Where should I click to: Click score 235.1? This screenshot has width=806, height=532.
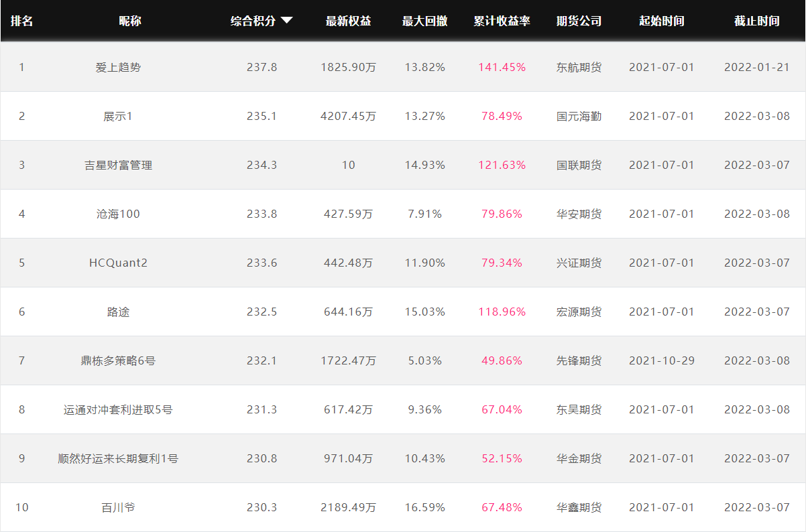coord(262,116)
